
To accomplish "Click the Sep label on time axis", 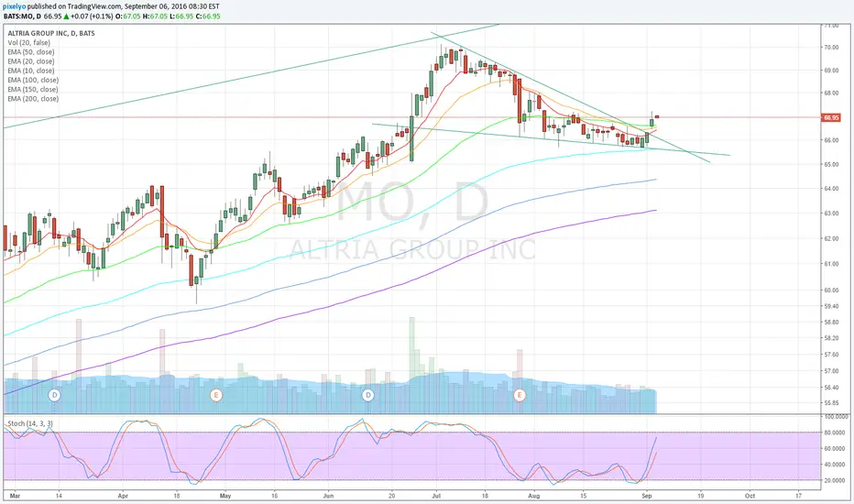I will [647, 496].
